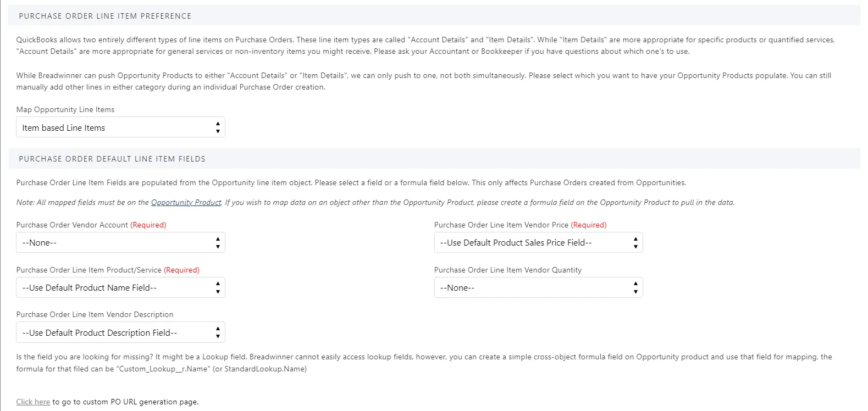The height and width of the screenshot is (411, 868).
Task: Open the Map Opportunity Line Items dropdown
Action: click(120, 127)
